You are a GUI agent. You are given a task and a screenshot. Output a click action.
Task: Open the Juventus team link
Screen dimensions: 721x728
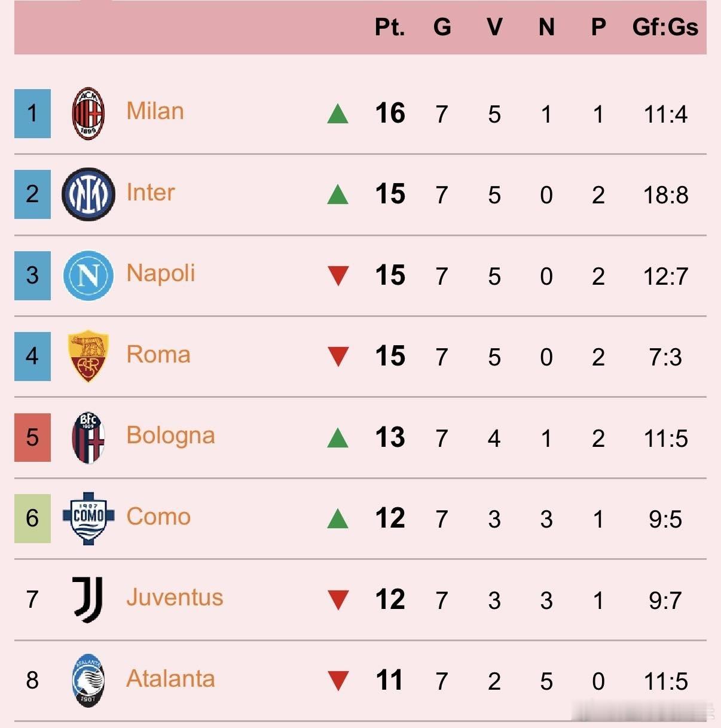pyautogui.click(x=175, y=598)
